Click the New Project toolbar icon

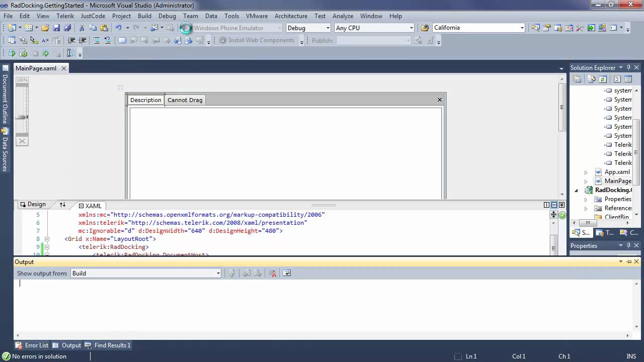[12, 28]
